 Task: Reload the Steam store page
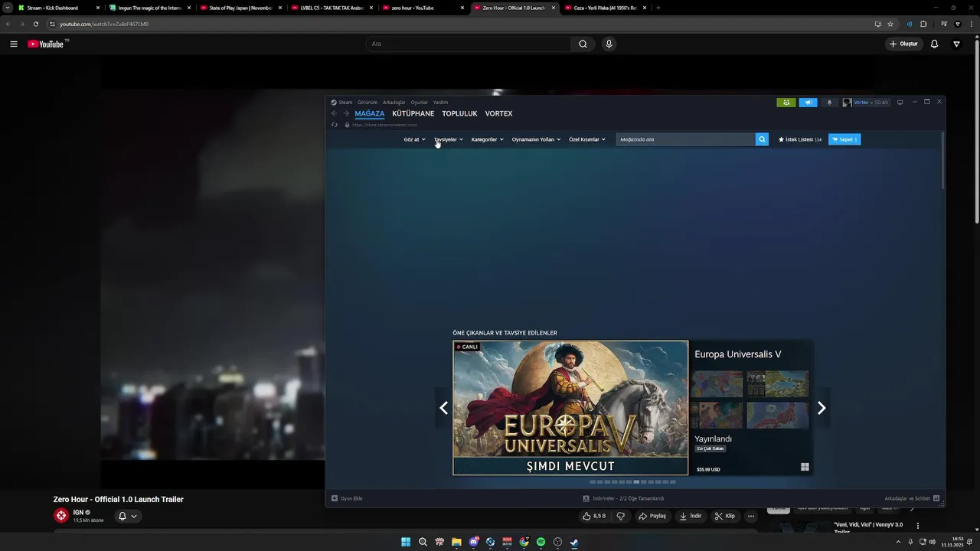click(x=335, y=125)
